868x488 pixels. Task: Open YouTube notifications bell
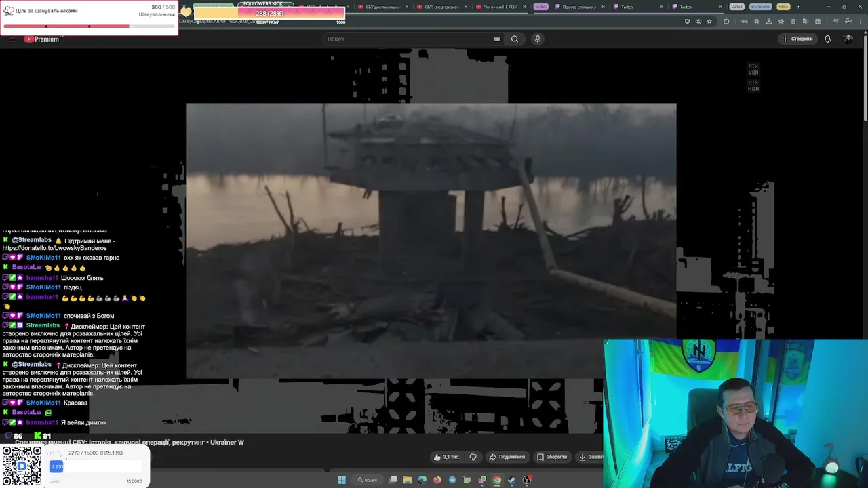pos(827,39)
